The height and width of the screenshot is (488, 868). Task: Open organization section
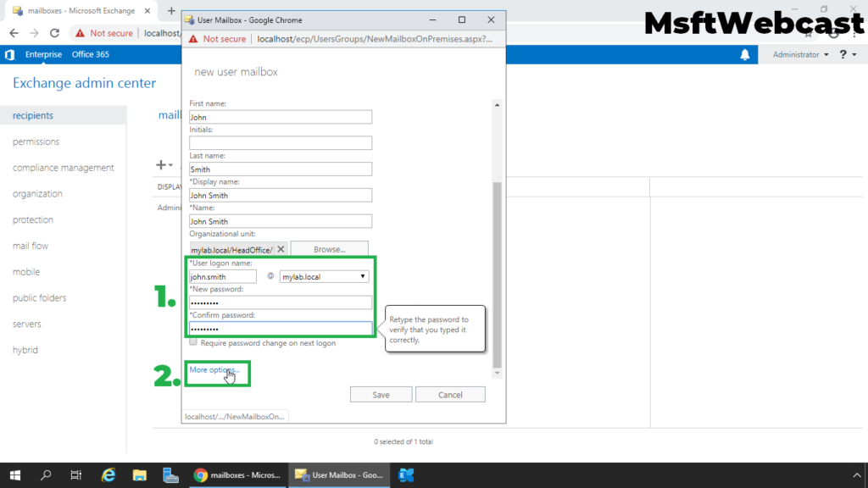[37, 194]
